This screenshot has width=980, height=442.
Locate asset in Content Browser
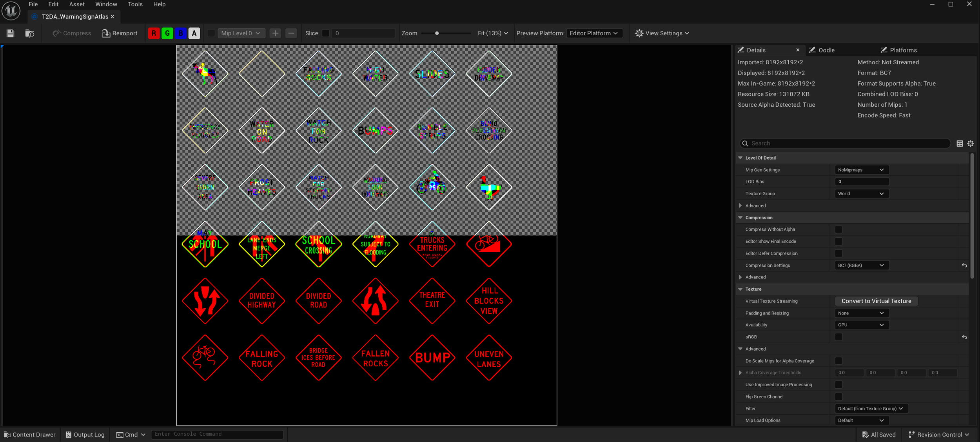coord(29,33)
